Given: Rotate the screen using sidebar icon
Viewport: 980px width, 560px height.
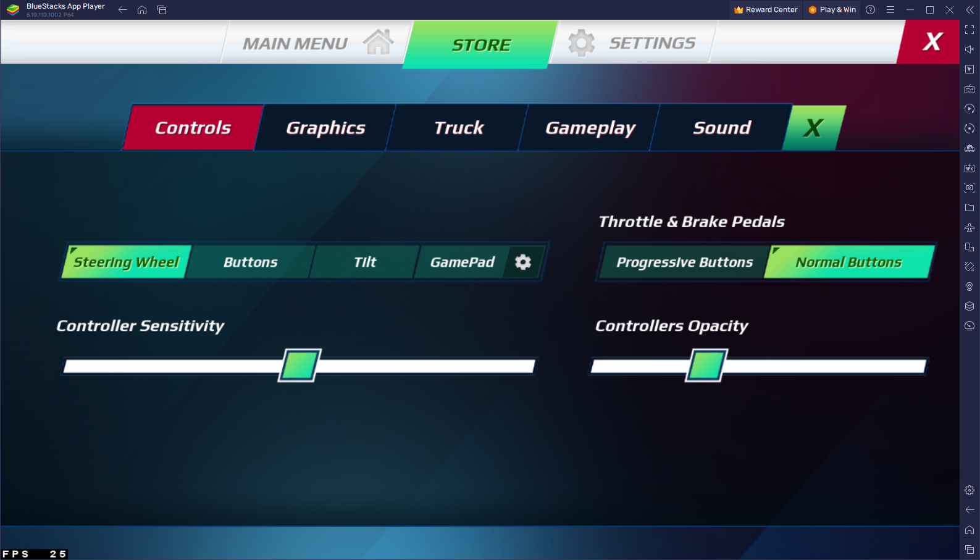Looking at the screenshot, I should tap(970, 267).
